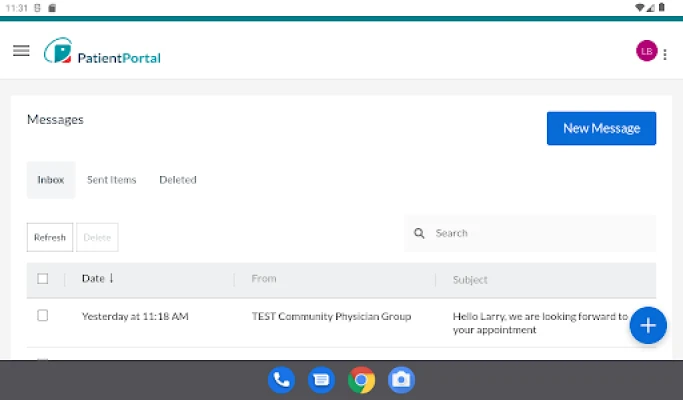Switch to the Sent Items tab
The width and height of the screenshot is (683, 400).
111,180
